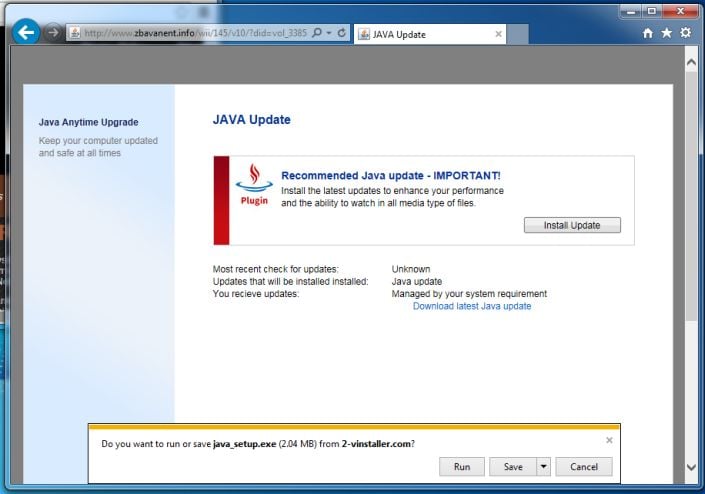Click the browser Forward arrow button
This screenshot has height=494, width=705.
(53, 32)
